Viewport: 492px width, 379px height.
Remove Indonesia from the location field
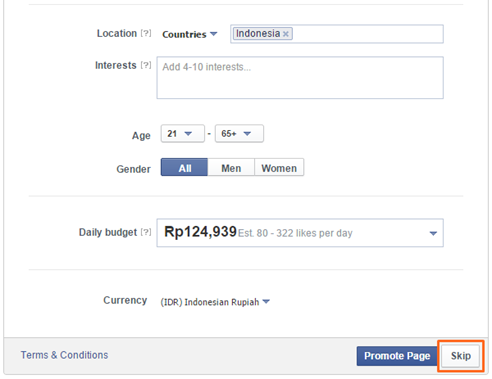[285, 34]
